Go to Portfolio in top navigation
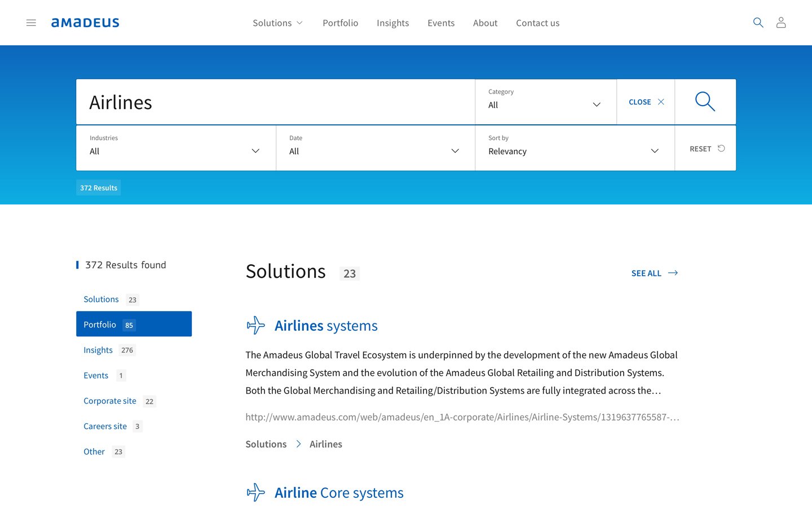Image resolution: width=812 pixels, height=508 pixels. point(341,23)
